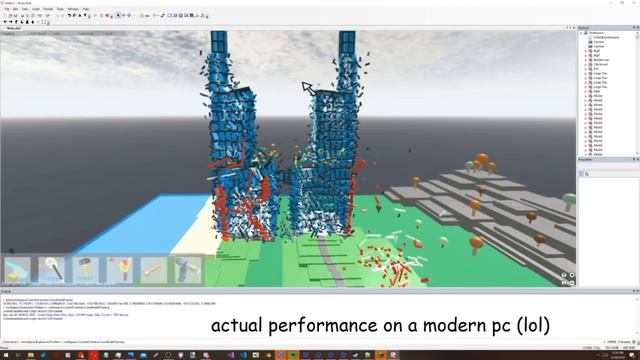Image resolution: width=640 pixels, height=360 pixels.
Task: Open the Format menu
Action: 48,9
